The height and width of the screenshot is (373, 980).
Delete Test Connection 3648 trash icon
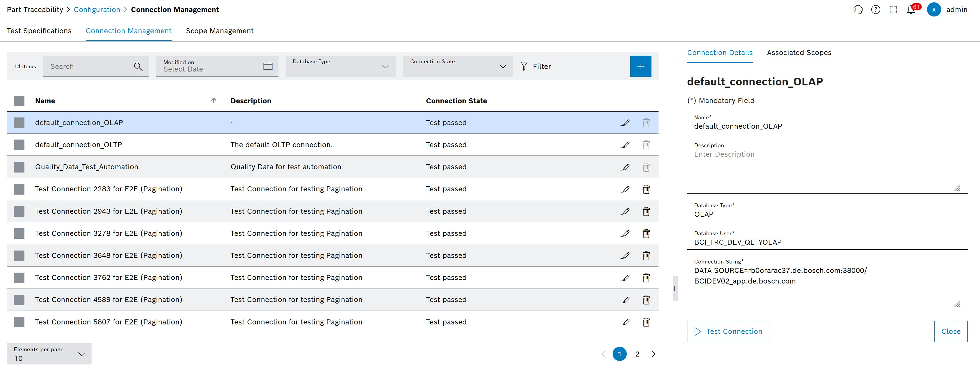[646, 256]
